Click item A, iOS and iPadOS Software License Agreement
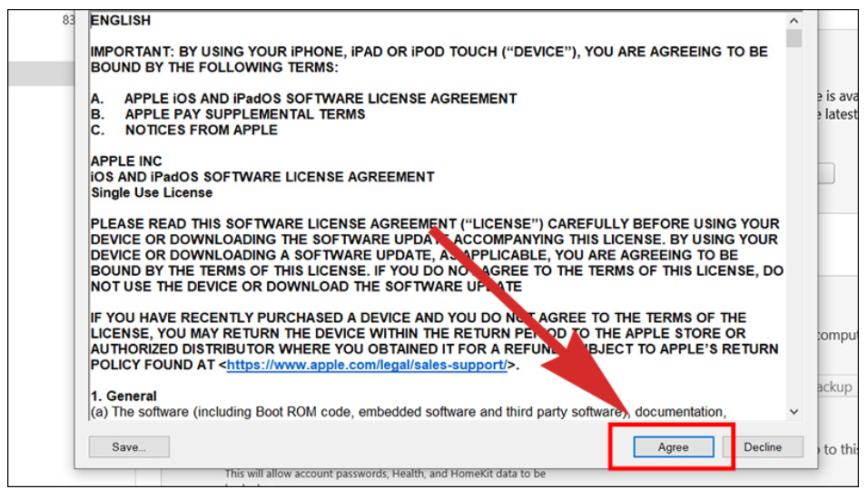Image resolution: width=868 pixels, height=489 pixels. pos(320,99)
